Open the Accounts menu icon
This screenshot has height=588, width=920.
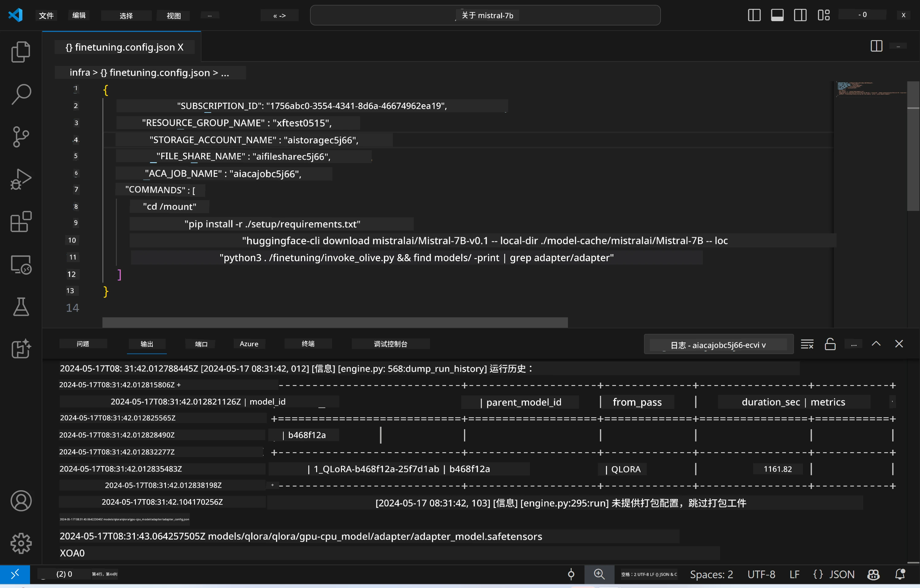(21, 501)
